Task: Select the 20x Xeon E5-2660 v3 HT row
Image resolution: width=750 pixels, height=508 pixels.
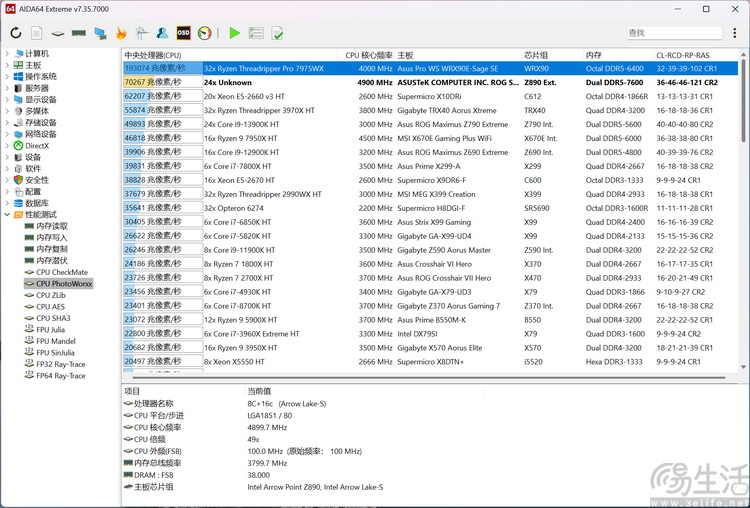Action: (430, 96)
